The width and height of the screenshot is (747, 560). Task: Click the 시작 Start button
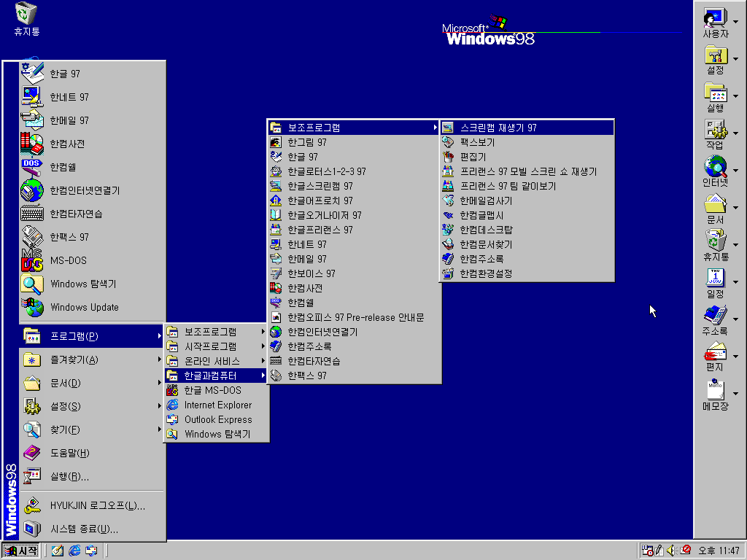coord(20,551)
